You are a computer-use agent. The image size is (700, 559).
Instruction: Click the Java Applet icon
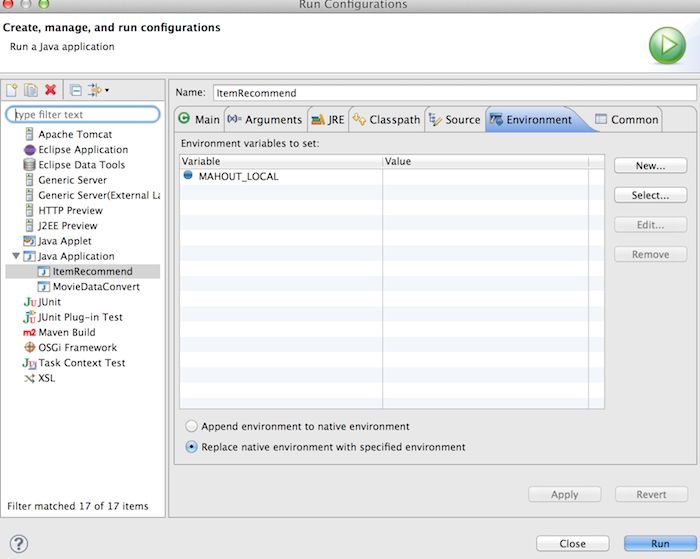point(29,241)
